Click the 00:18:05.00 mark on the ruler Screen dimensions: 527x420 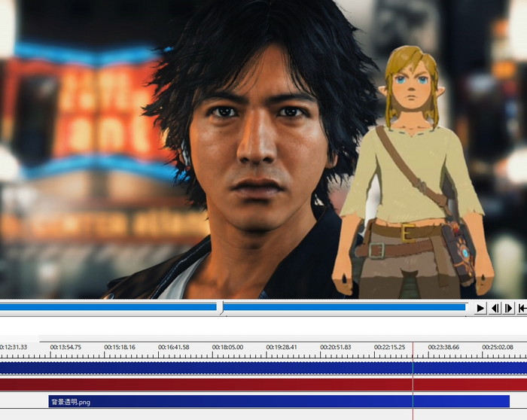coord(227,347)
